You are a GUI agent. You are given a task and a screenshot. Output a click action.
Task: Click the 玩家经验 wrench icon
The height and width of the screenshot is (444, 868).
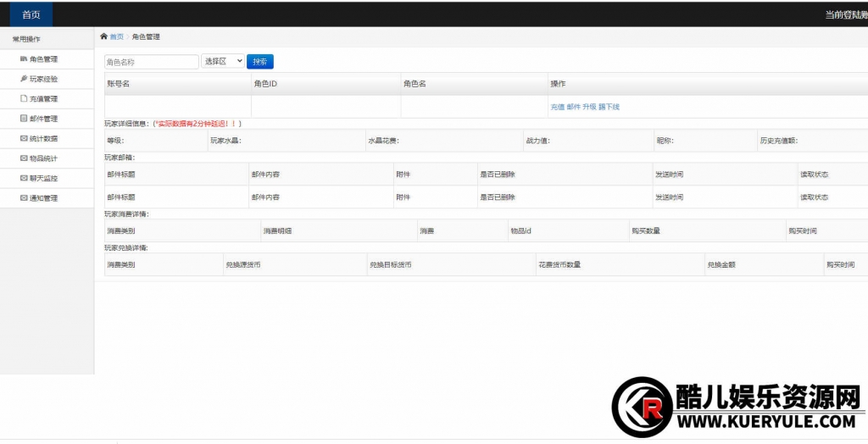pos(24,79)
